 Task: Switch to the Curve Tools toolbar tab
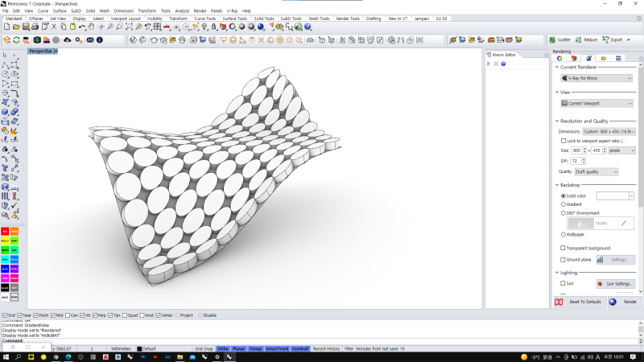point(206,18)
